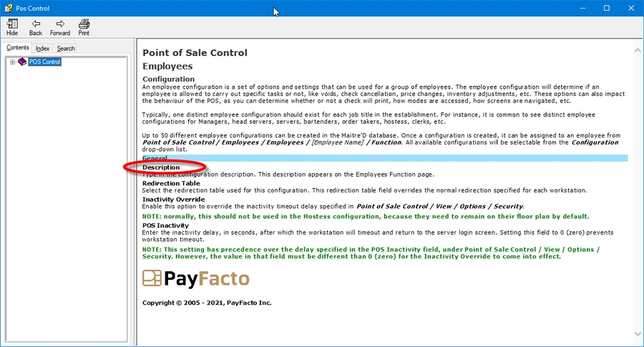The image size is (644, 347).
Task: Click the Redirection Table heading
Action: point(171,183)
